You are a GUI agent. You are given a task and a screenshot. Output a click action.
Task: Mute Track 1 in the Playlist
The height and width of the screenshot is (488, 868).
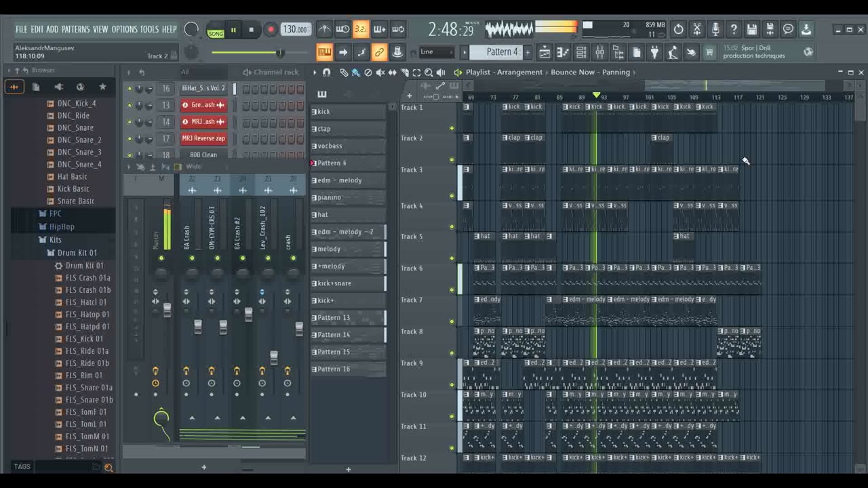(x=452, y=127)
